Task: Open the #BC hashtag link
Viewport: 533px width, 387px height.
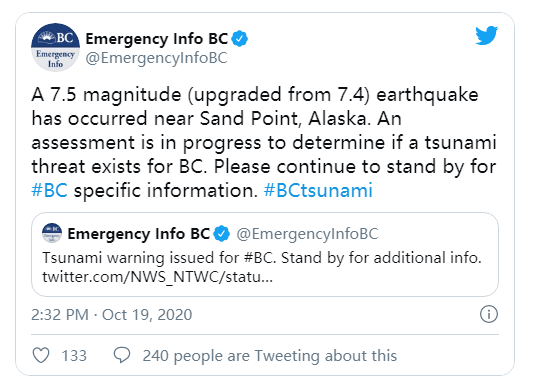Action: 49,190
